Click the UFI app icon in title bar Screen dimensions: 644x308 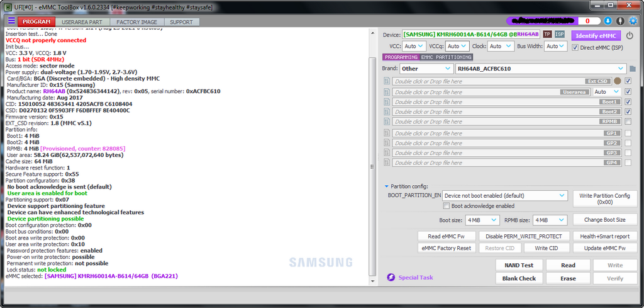click(x=8, y=6)
